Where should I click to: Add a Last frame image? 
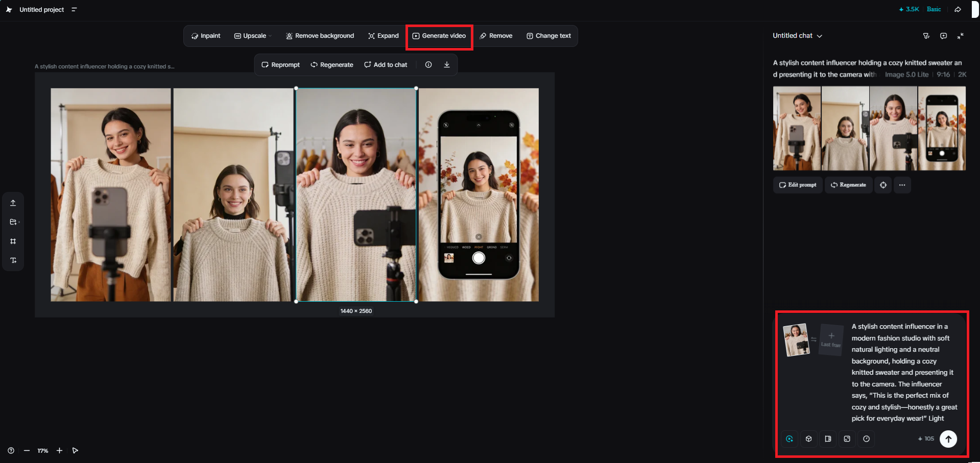tap(831, 340)
